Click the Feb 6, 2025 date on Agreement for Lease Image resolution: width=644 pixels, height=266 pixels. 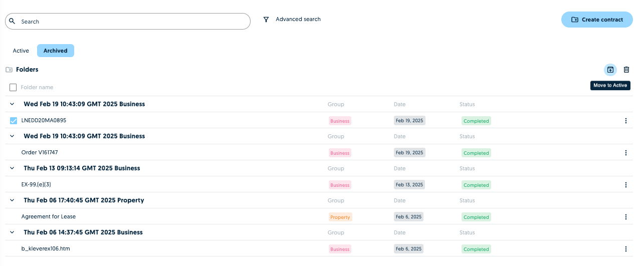pos(408,217)
